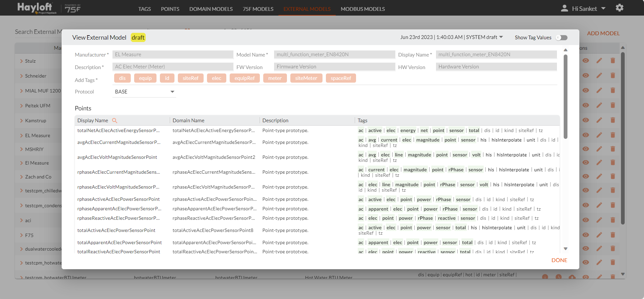Click the search icon beside Display Name column
This screenshot has width=644, height=299.
click(115, 121)
